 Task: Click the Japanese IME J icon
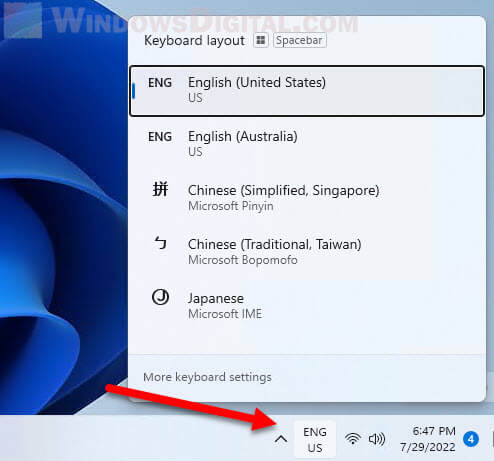tap(160, 297)
